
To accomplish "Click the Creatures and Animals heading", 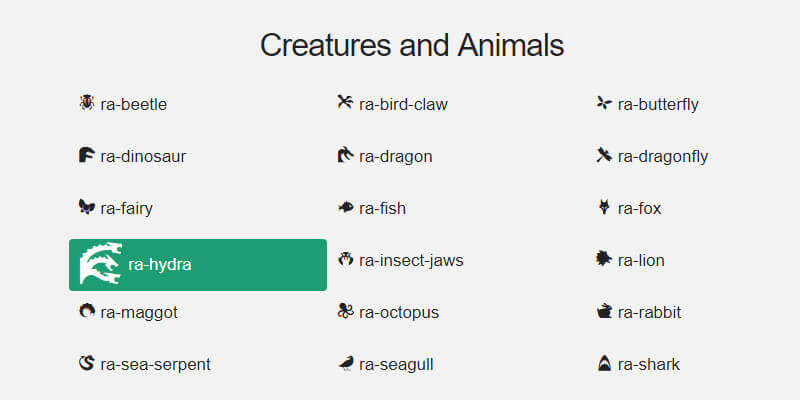I will point(412,45).
